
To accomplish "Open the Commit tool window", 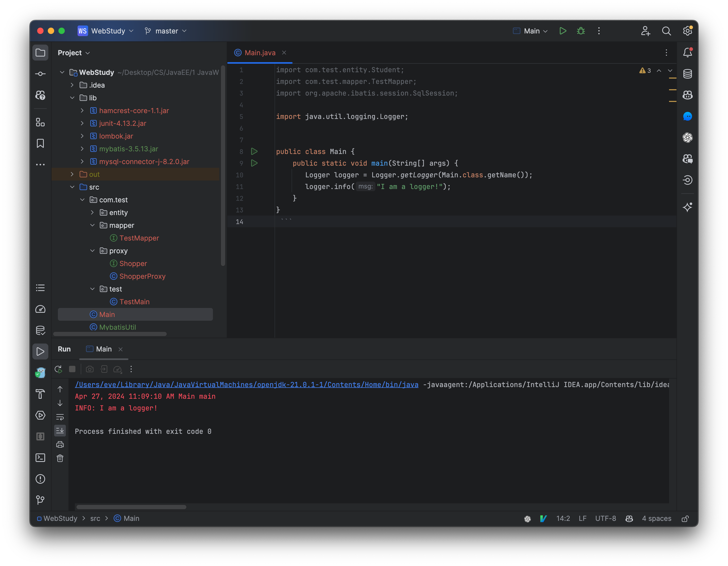I will [x=40, y=74].
